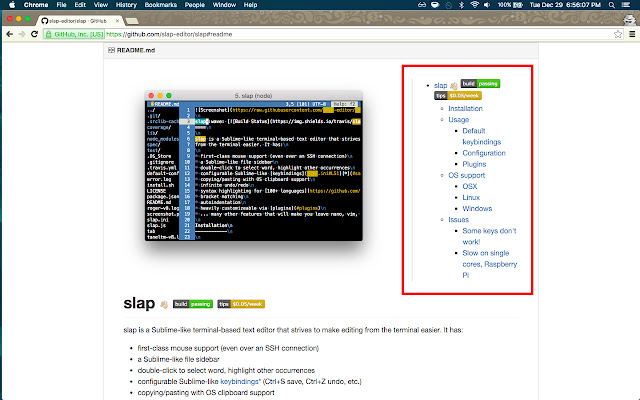
Task: Open Spotlight search in the menu bar
Action: [611, 5]
